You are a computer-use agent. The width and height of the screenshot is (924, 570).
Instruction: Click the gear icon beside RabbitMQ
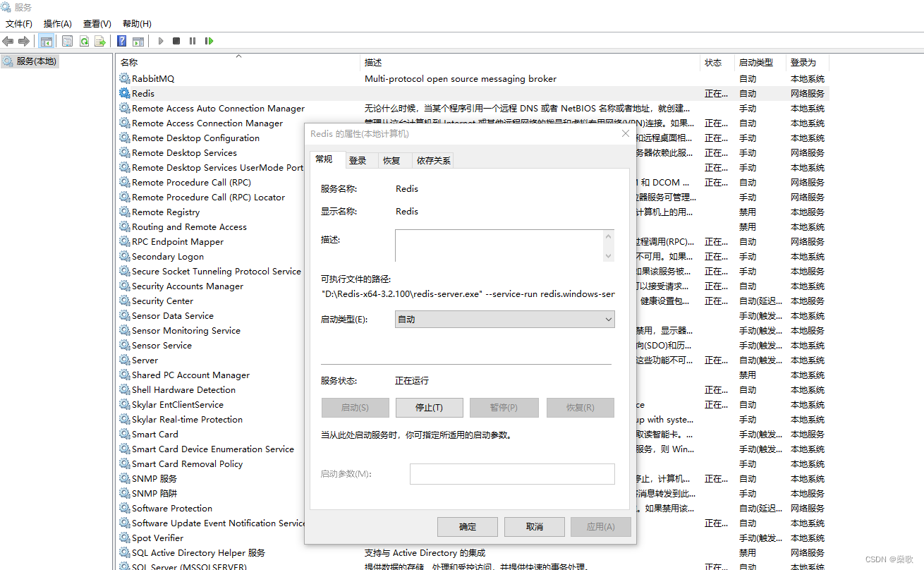tap(125, 78)
